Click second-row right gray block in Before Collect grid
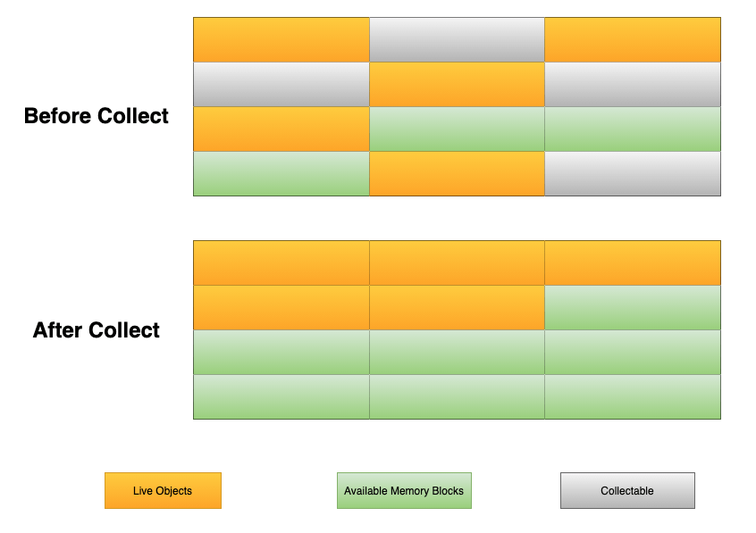 pos(633,84)
